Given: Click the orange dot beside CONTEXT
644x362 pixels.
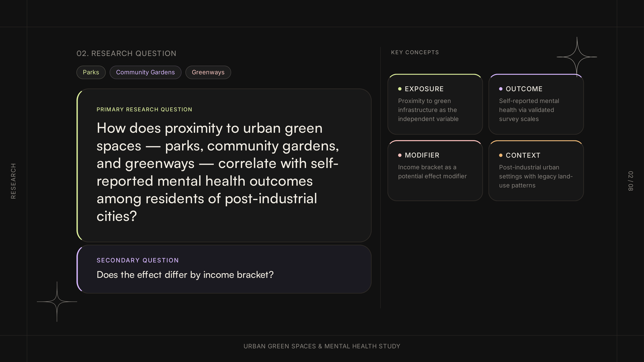Looking at the screenshot, I should point(501,155).
